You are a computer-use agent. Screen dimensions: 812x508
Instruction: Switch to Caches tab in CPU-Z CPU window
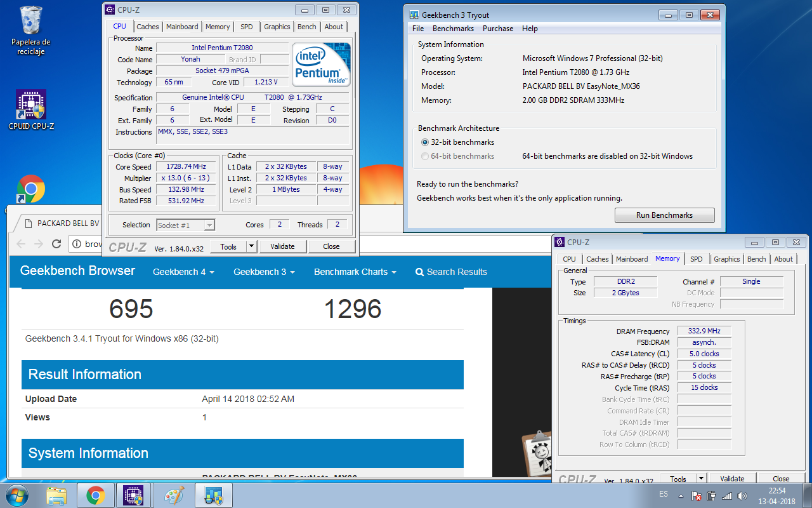[148, 27]
